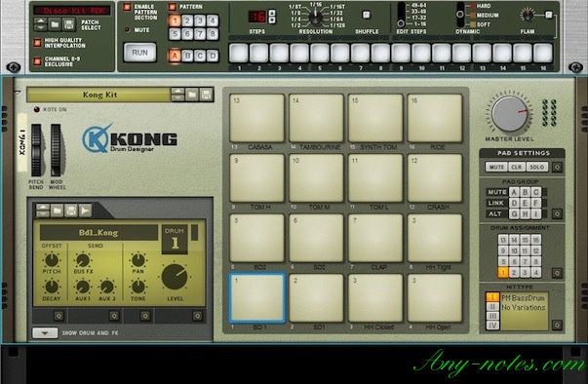Play the drum preview arrow icon
This screenshot has height=384, width=588.
click(x=85, y=211)
